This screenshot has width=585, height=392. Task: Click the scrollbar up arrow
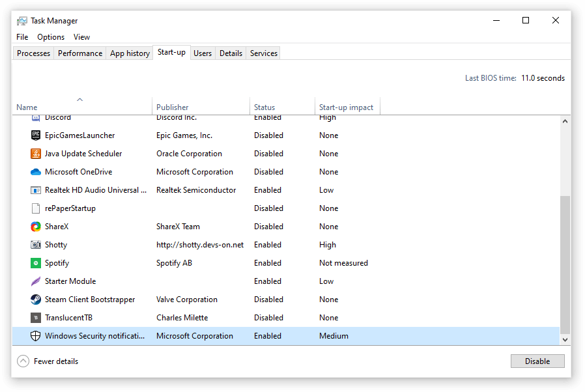565,121
